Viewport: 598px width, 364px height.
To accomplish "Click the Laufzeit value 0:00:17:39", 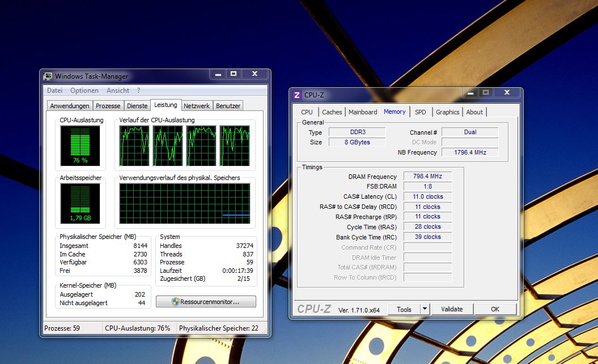I will click(237, 271).
